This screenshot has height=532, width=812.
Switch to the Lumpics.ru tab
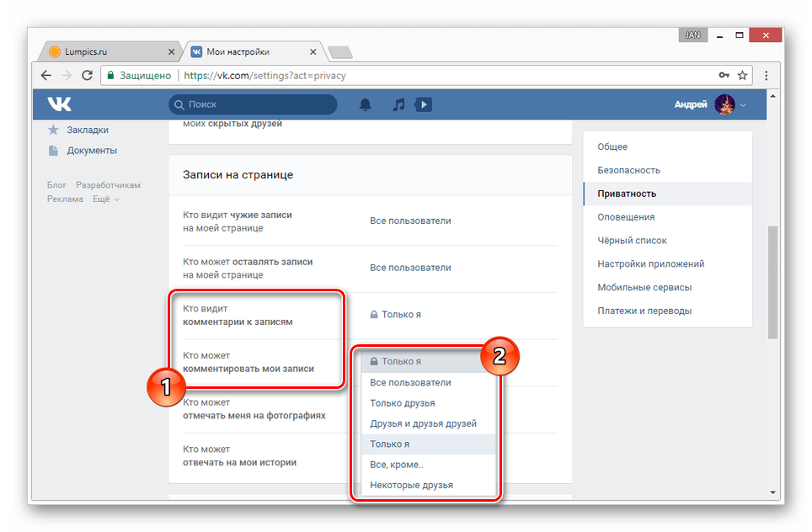[x=110, y=51]
